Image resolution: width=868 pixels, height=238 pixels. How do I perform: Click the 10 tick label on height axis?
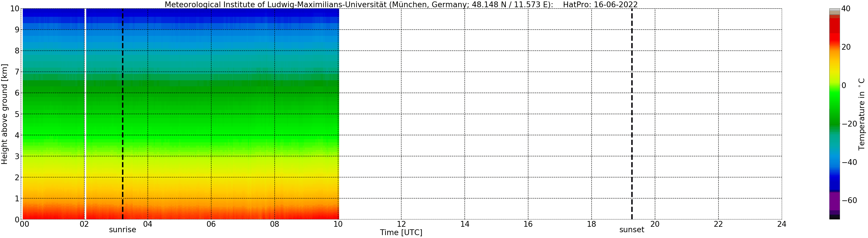pyautogui.click(x=14, y=8)
